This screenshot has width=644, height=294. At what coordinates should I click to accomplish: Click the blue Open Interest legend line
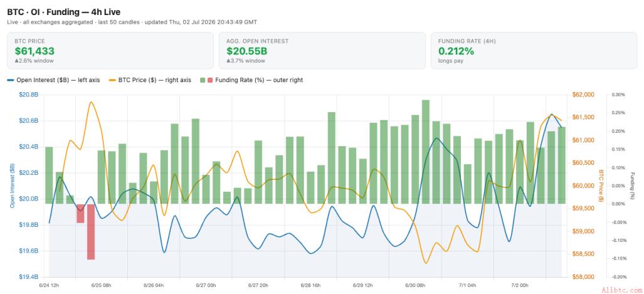coord(11,80)
